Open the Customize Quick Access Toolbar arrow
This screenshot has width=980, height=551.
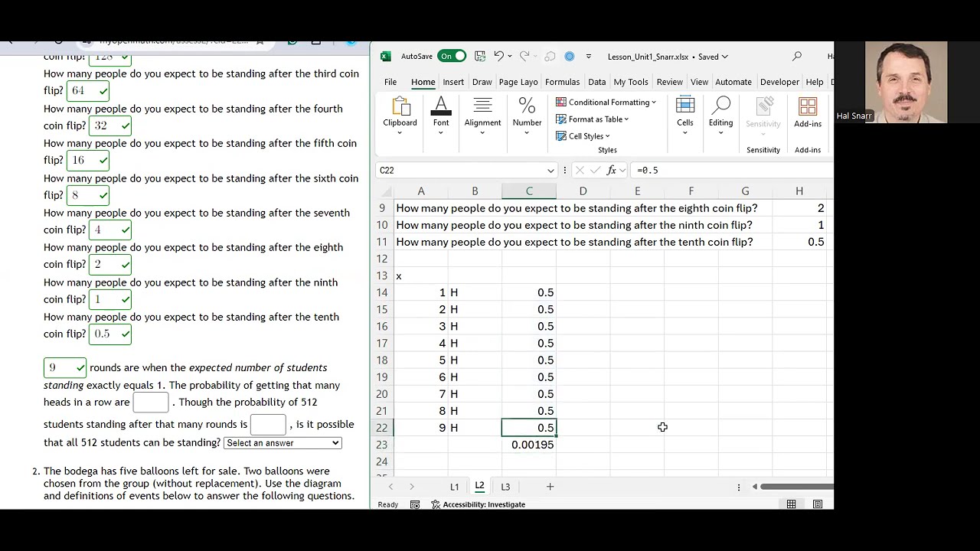click(x=588, y=56)
